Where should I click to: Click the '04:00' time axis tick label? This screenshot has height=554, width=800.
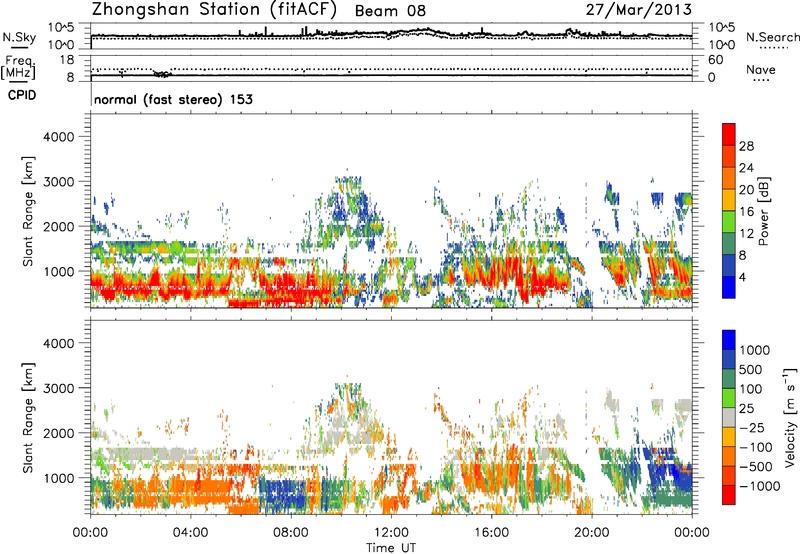[x=190, y=533]
